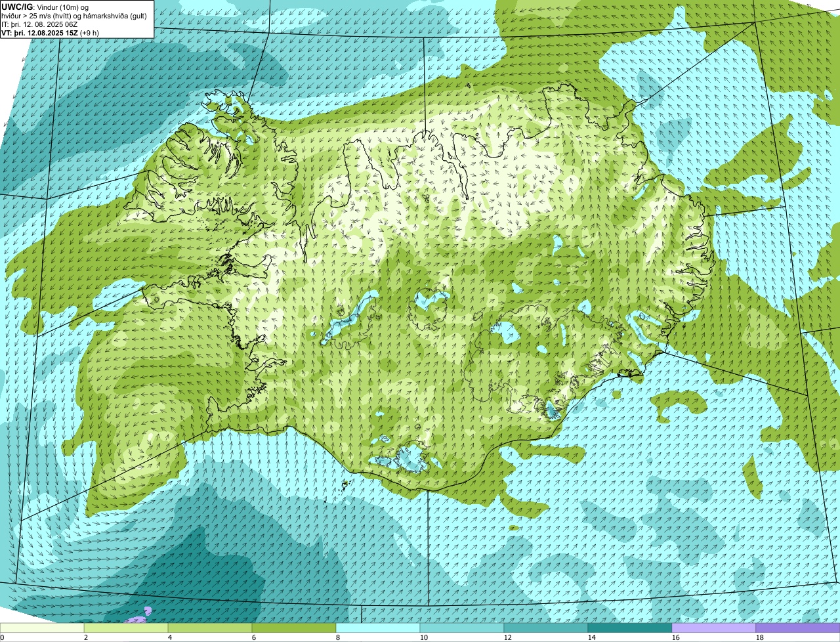Select the green 4–6 m/s legend swatch
The width and height of the screenshot is (840, 642).
[x=210, y=628]
